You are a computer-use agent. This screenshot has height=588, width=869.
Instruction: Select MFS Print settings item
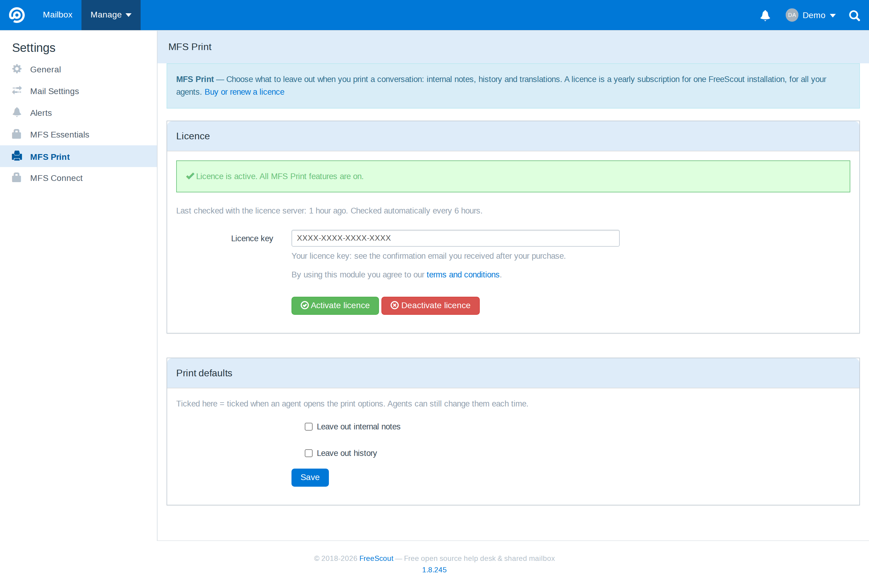point(78,156)
